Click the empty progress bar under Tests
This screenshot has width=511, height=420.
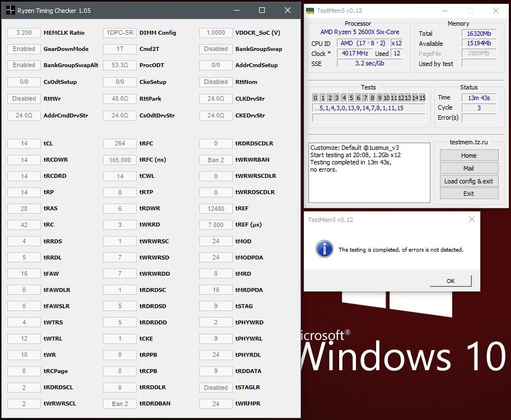pyautogui.click(x=369, y=118)
